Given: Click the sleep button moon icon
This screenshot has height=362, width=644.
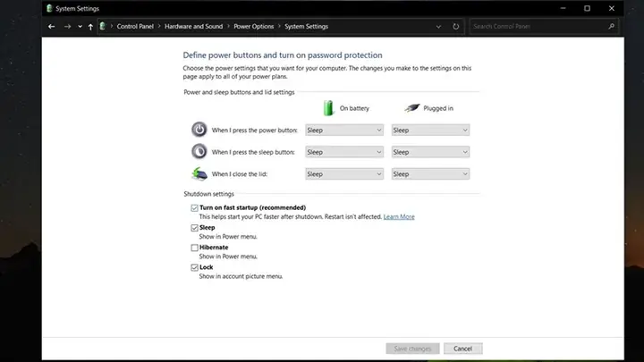Looking at the screenshot, I should pyautogui.click(x=199, y=151).
